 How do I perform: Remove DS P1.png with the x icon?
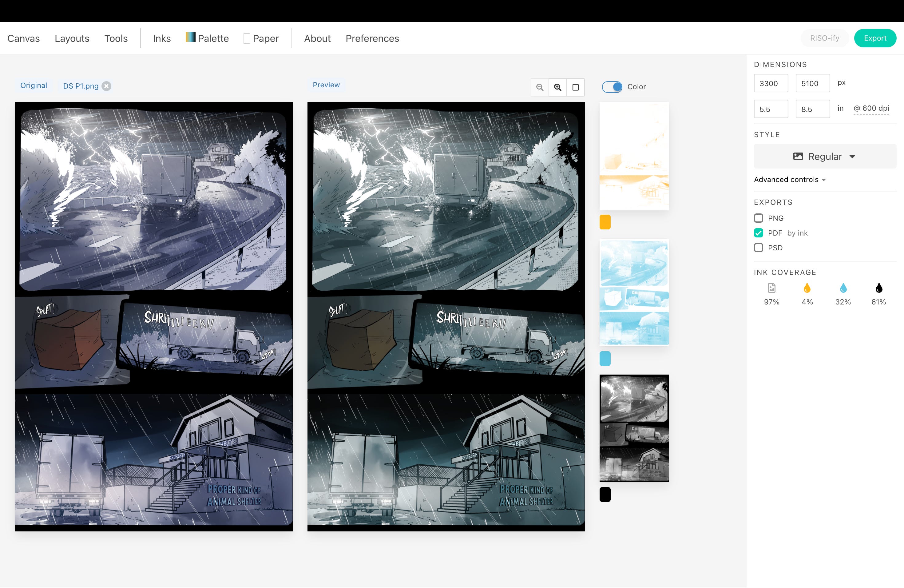pos(107,86)
